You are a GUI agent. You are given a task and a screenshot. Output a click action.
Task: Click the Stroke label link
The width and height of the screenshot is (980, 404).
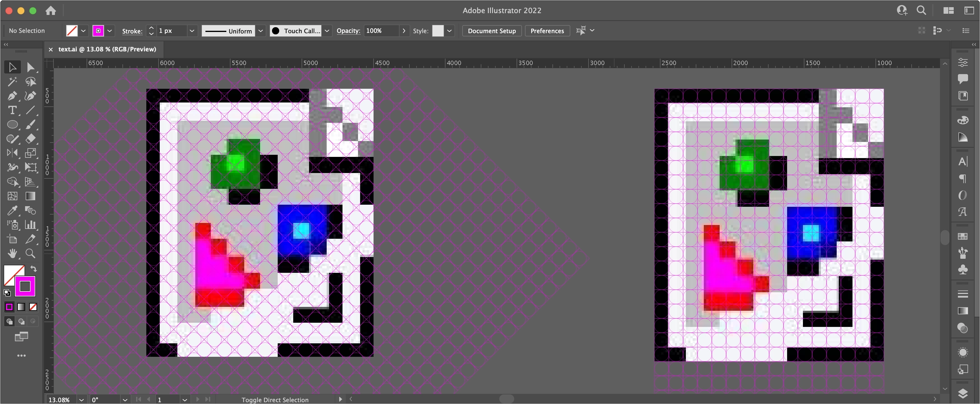(x=132, y=31)
